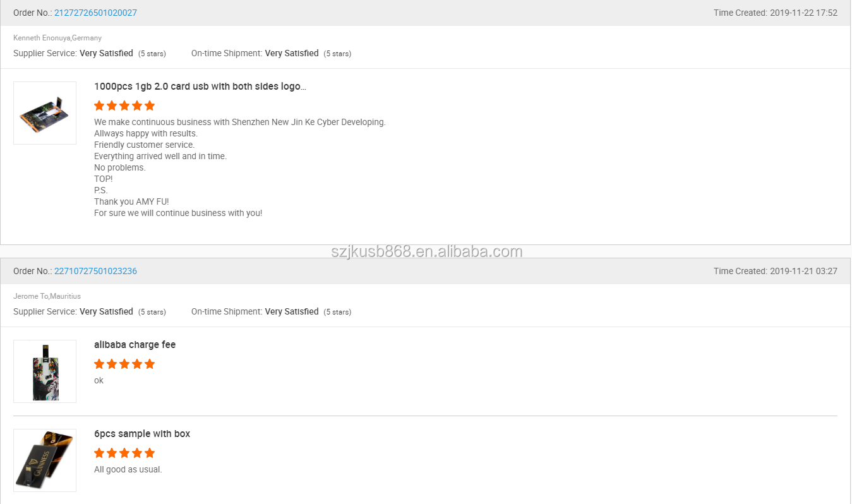852x504 pixels.
Task: Click reviewer name Kenneth Enonuya, Germany
Action: [x=57, y=38]
